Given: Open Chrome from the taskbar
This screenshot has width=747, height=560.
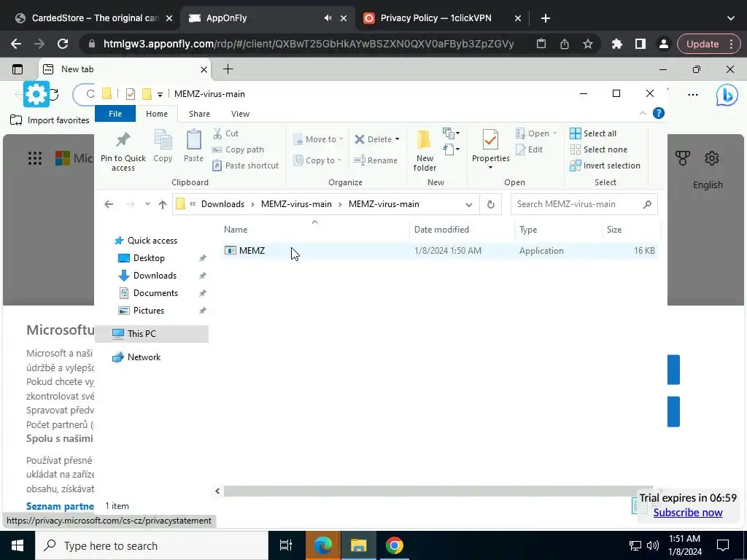Looking at the screenshot, I should [x=394, y=545].
